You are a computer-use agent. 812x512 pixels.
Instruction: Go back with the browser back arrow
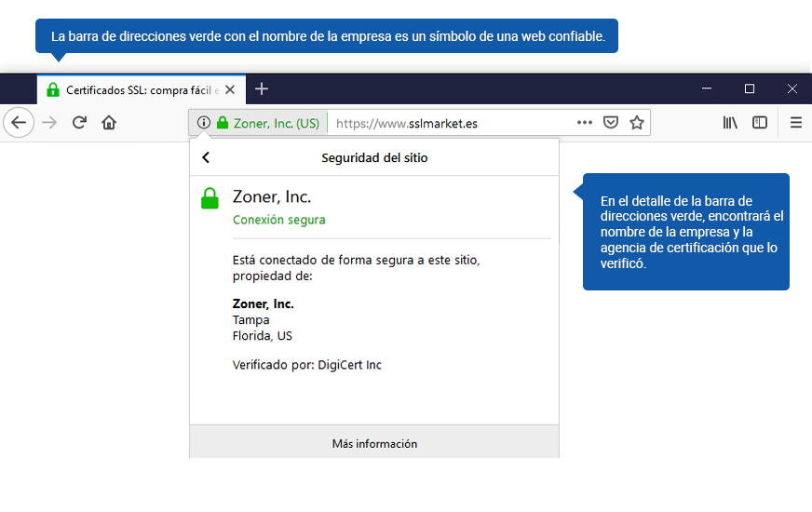19,123
